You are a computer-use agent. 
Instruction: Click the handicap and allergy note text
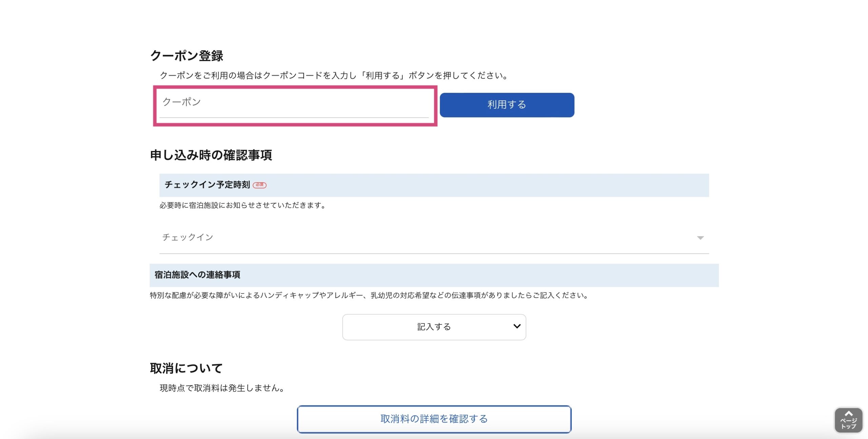[369, 295]
